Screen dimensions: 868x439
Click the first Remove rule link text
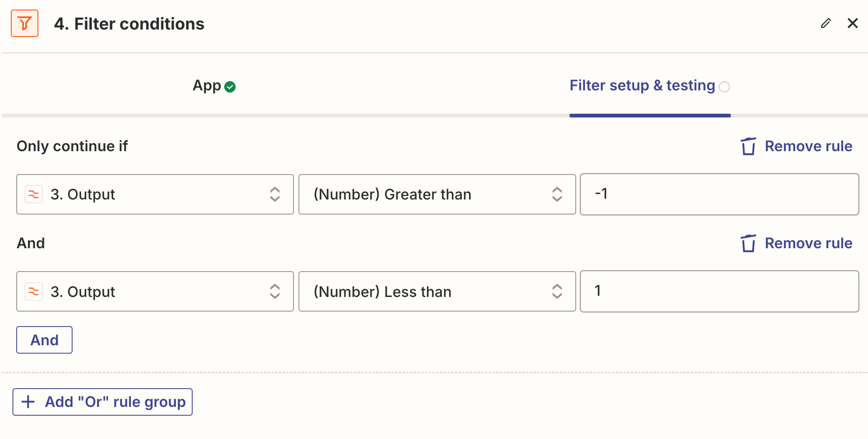(808, 146)
